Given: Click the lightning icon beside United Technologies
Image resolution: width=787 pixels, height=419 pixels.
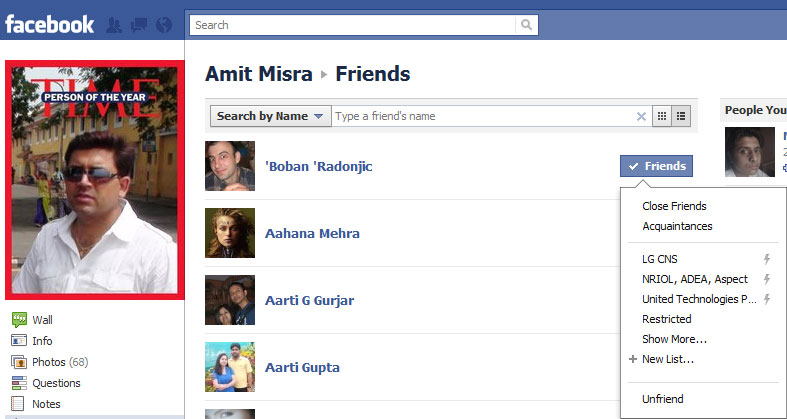Looking at the screenshot, I should pos(766,300).
